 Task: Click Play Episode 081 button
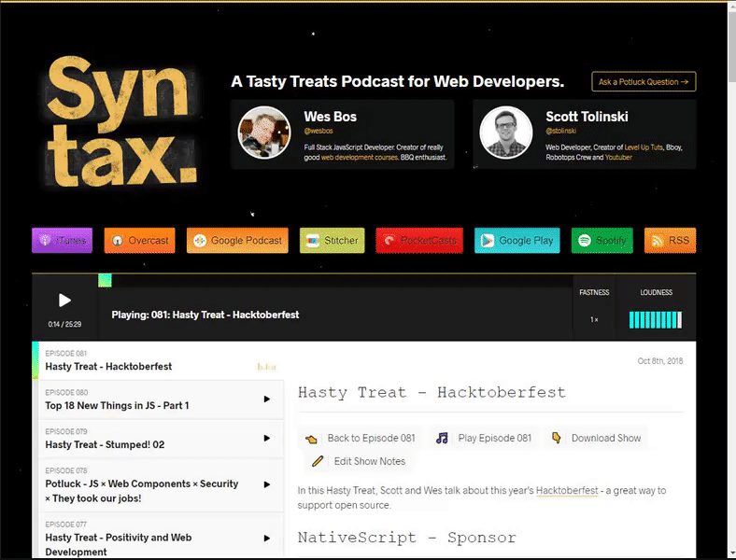pyautogui.click(x=485, y=438)
